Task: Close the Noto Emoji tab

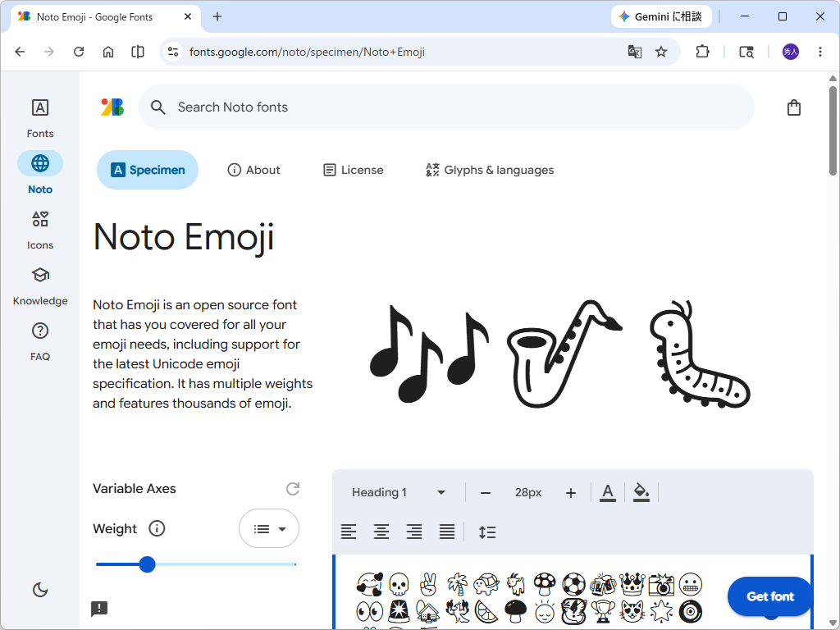Action: (188, 16)
